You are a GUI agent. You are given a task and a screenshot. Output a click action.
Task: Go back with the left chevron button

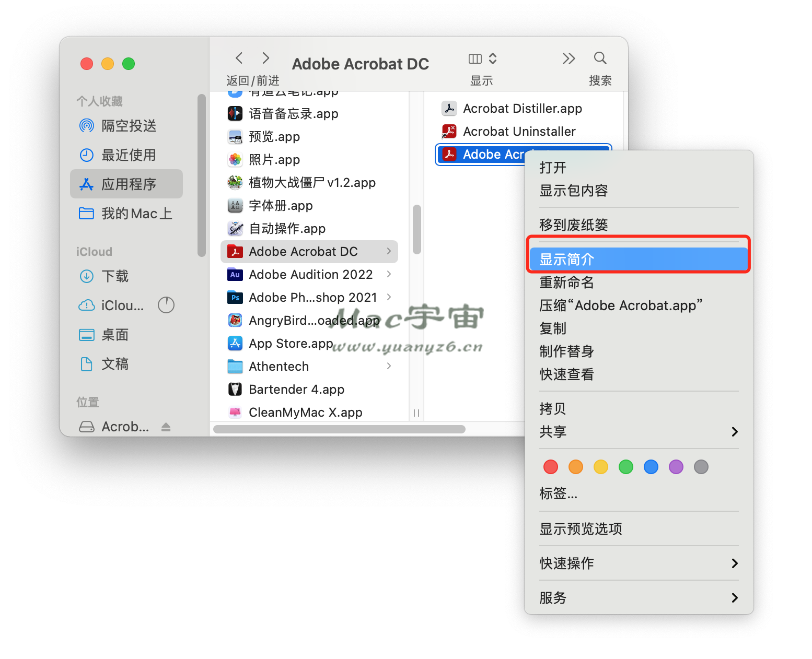239,58
